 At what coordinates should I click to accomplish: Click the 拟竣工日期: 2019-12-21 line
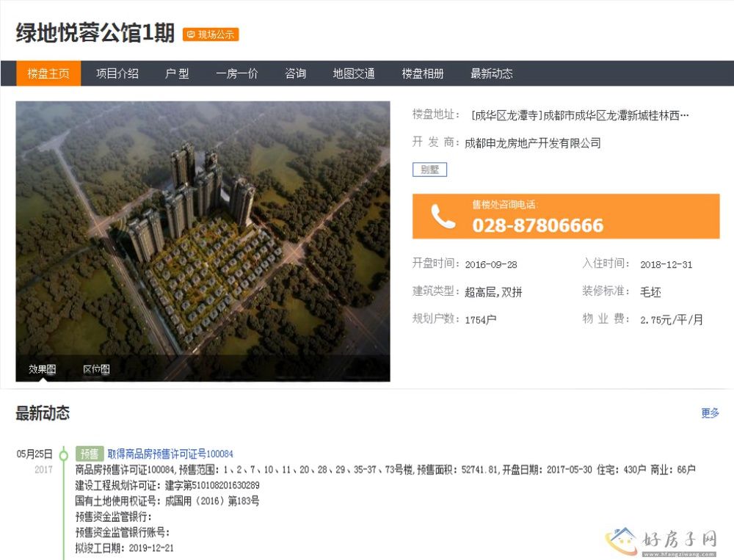125,548
